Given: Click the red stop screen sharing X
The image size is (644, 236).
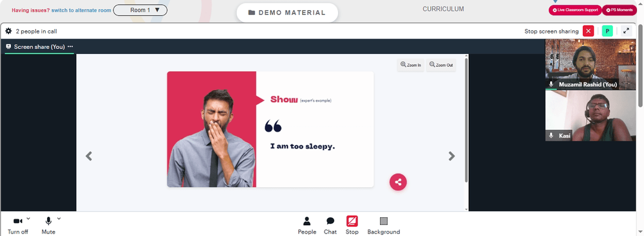Looking at the screenshot, I should pos(588,32).
